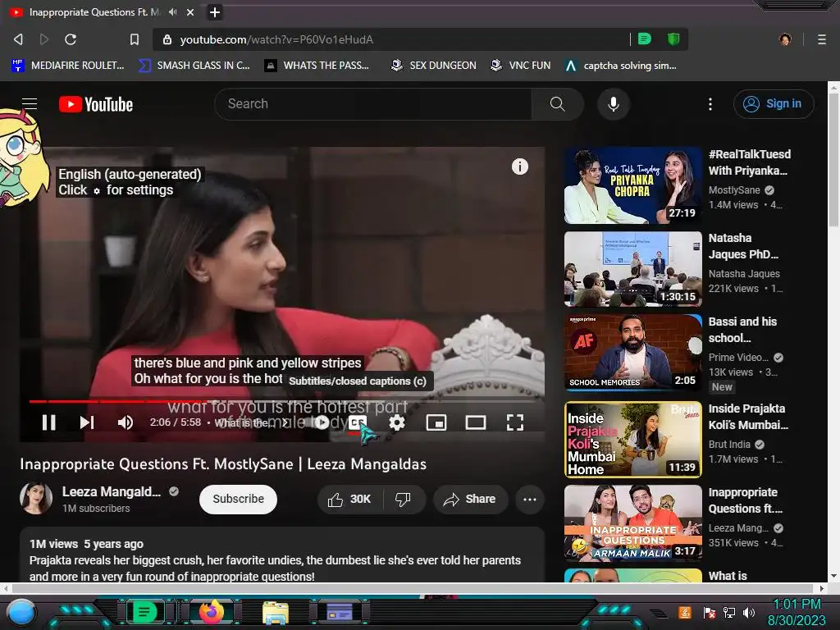Enter full screen mode
This screenshot has height=630, width=840.
click(515, 422)
